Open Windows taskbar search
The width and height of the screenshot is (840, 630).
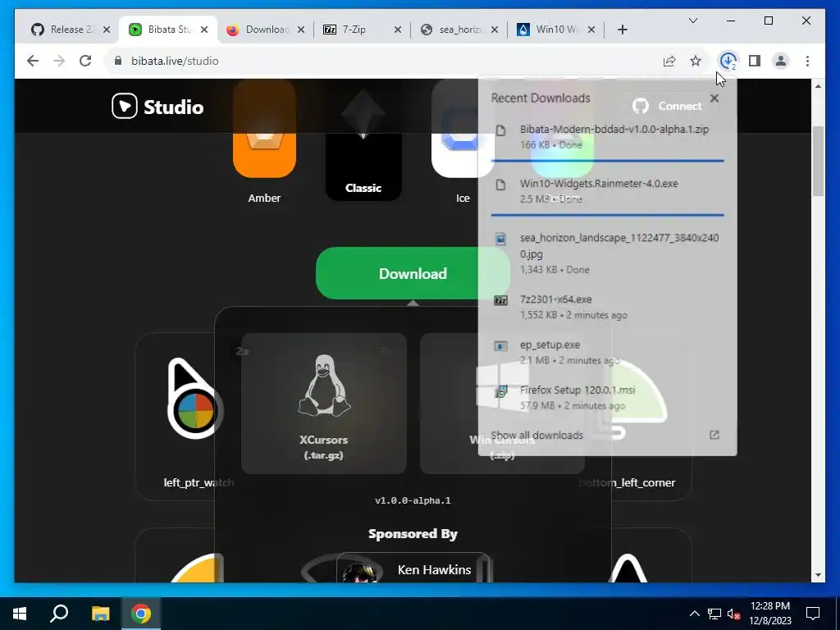pyautogui.click(x=59, y=614)
